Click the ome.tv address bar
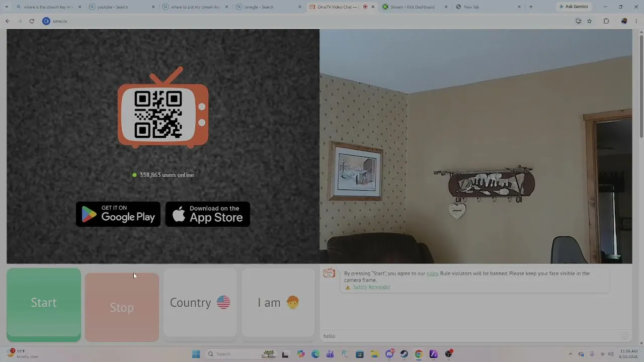The width and height of the screenshot is (644, 362). coord(307,21)
